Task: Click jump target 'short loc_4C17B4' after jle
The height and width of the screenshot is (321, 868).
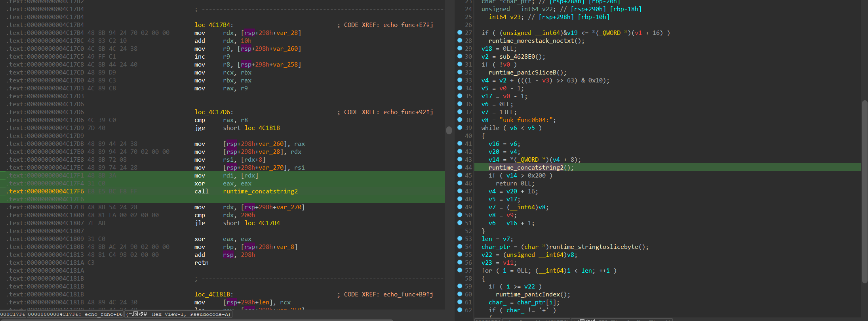Action: (251, 223)
